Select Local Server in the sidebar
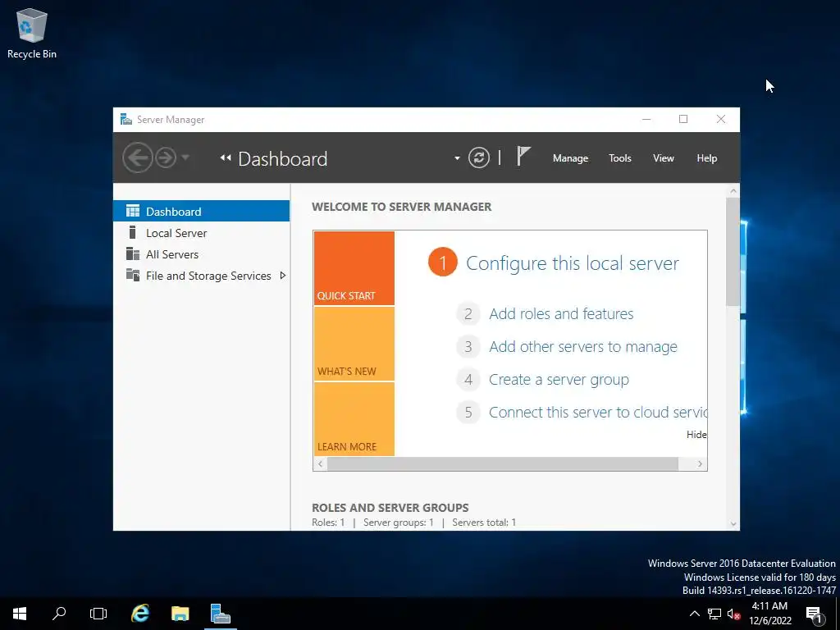Screen dimensions: 840x630 [202, 232]
